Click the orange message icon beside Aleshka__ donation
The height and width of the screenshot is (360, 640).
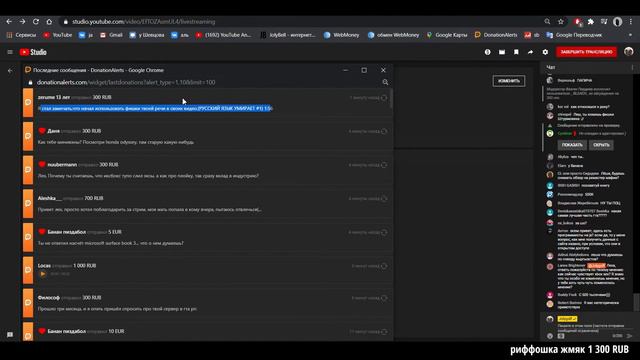click(28, 203)
